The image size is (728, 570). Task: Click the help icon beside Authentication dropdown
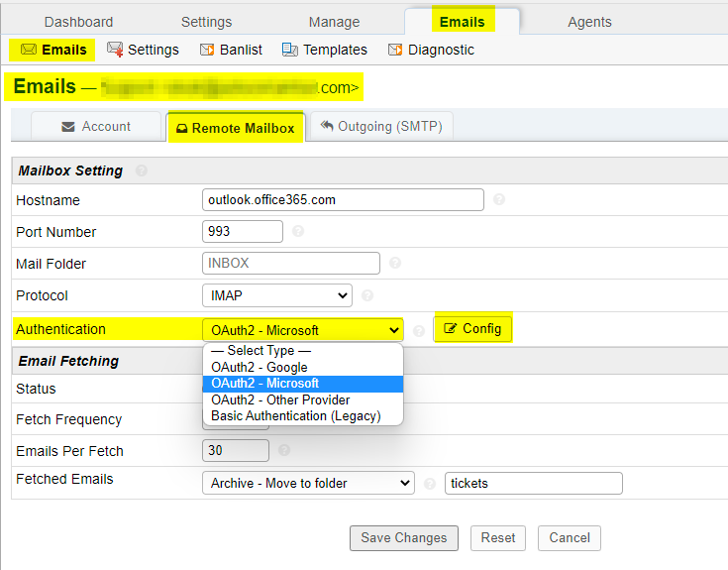click(418, 330)
